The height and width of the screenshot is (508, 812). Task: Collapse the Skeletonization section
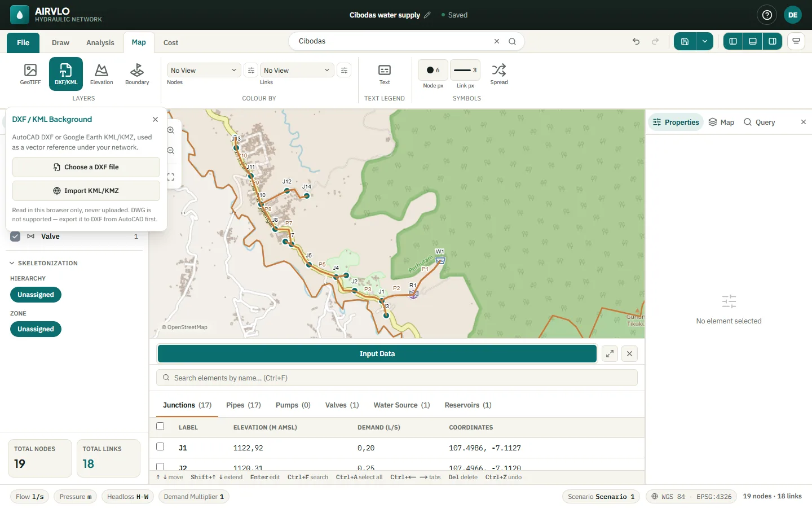(44, 263)
